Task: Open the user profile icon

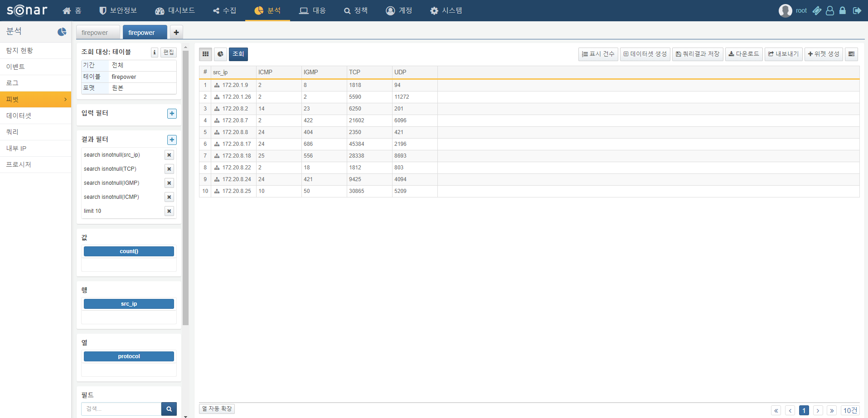Action: pyautogui.click(x=830, y=10)
